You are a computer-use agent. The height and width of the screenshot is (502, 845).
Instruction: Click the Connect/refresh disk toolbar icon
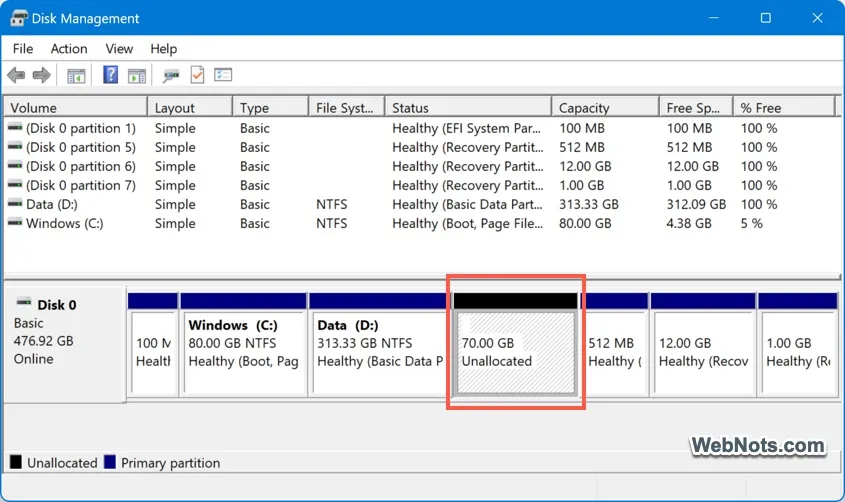pos(171,76)
